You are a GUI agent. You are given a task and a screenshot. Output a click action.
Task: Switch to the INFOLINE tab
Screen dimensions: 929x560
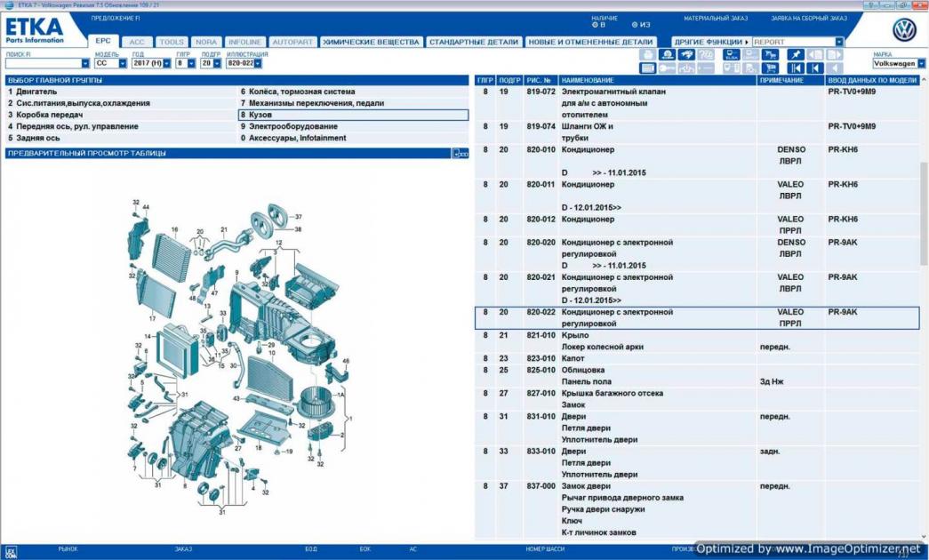(x=244, y=42)
